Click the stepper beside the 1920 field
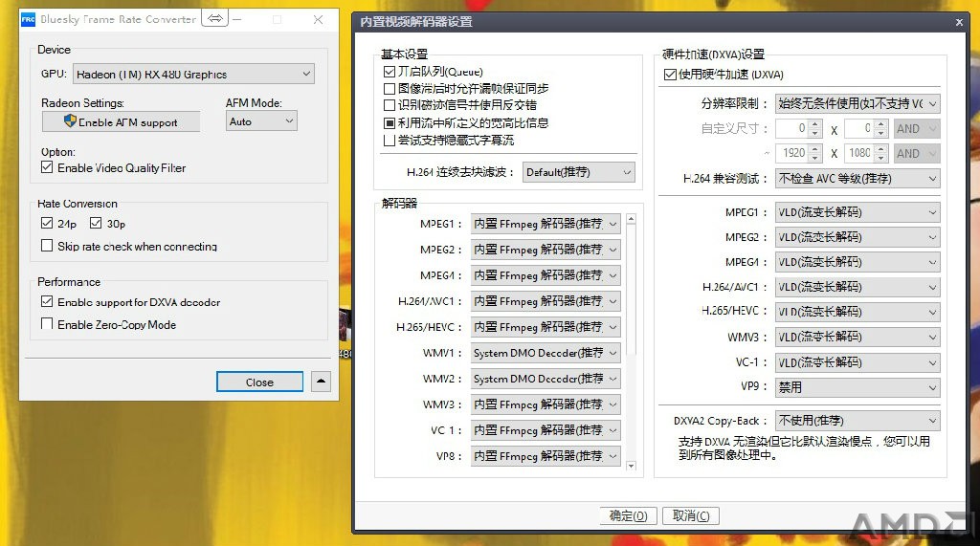 [814, 153]
